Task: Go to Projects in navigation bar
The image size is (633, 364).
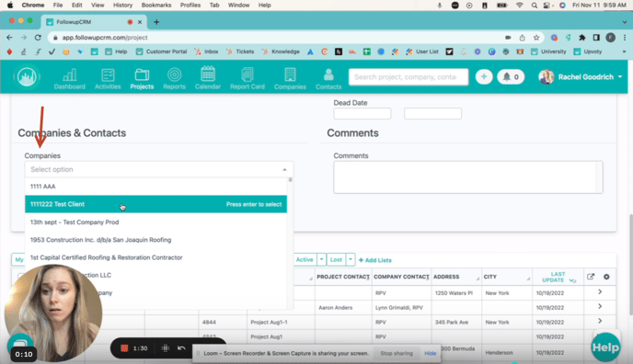Action: click(142, 78)
